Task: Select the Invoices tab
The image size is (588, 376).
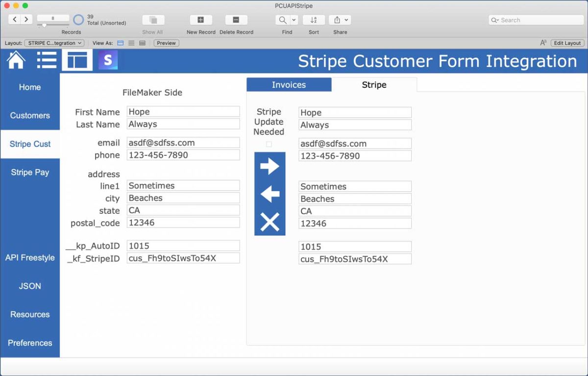Action: 289,84
